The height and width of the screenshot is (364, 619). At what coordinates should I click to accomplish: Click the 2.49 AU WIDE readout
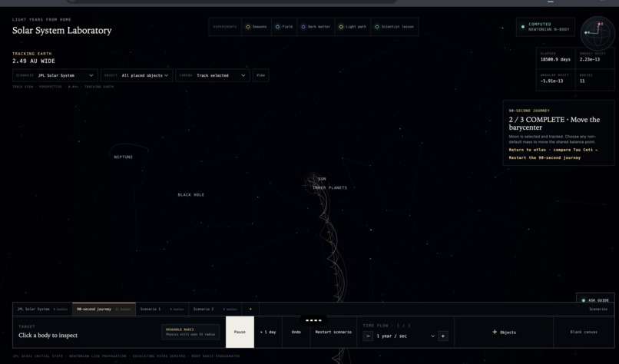pyautogui.click(x=34, y=61)
